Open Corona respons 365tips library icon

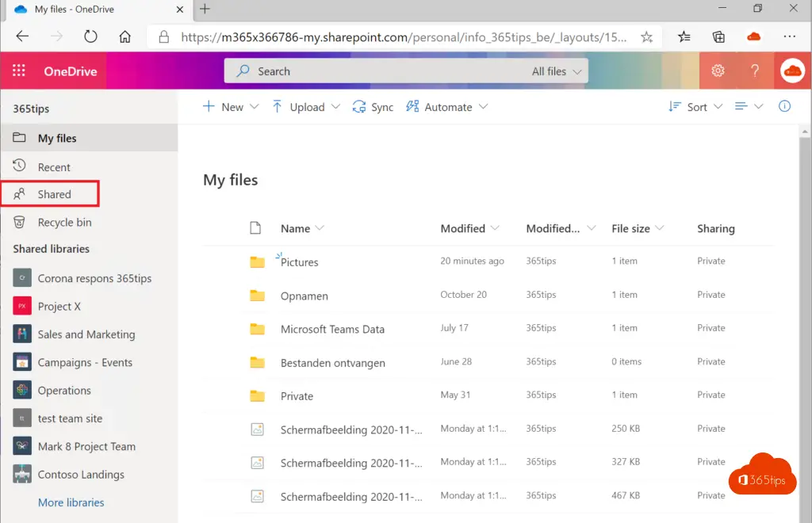(21, 278)
